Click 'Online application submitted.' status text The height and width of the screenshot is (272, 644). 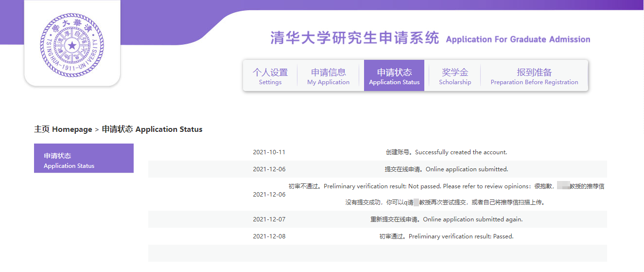(446, 169)
